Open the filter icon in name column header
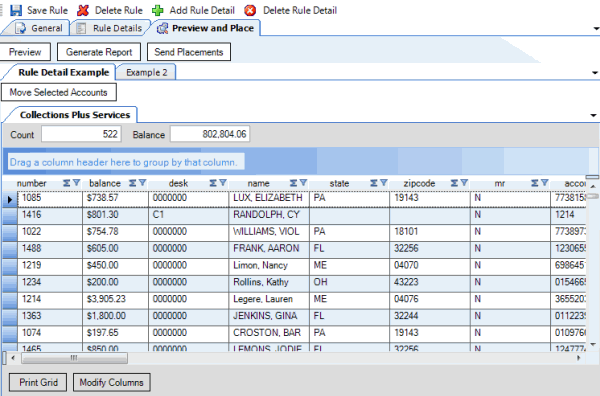Image resolution: width=600 pixels, height=396 pixels. 303,183
